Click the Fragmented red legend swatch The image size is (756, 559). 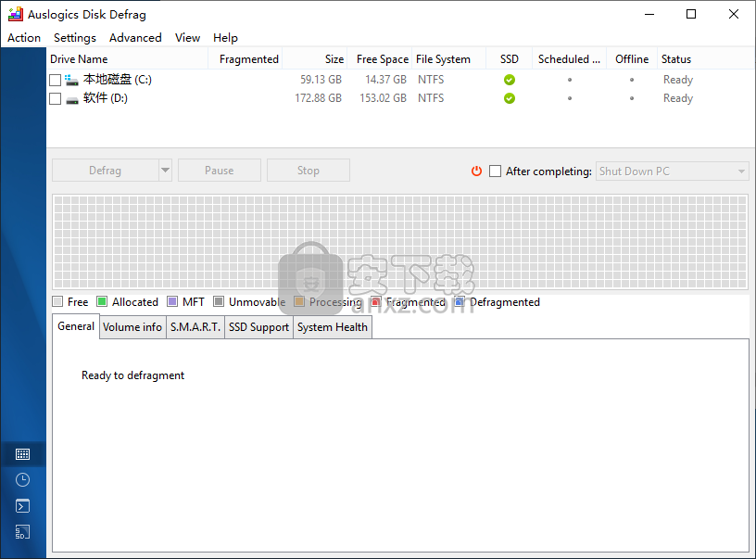click(x=376, y=301)
